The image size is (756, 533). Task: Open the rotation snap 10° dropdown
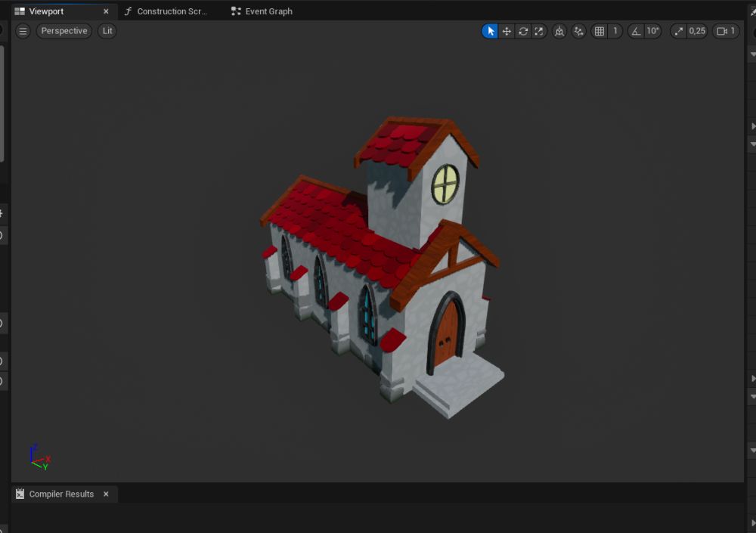652,31
